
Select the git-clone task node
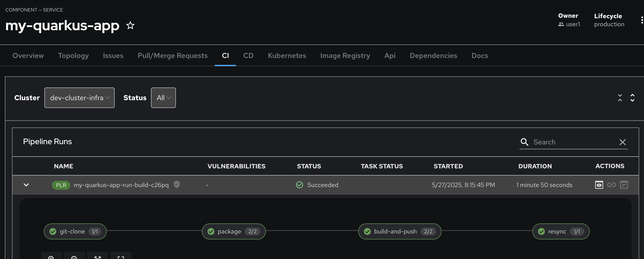point(75,231)
